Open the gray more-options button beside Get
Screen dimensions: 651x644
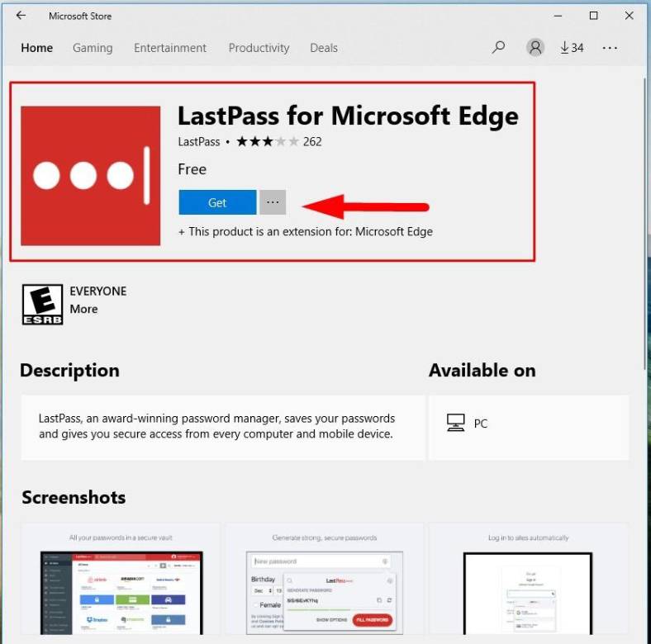(x=273, y=202)
